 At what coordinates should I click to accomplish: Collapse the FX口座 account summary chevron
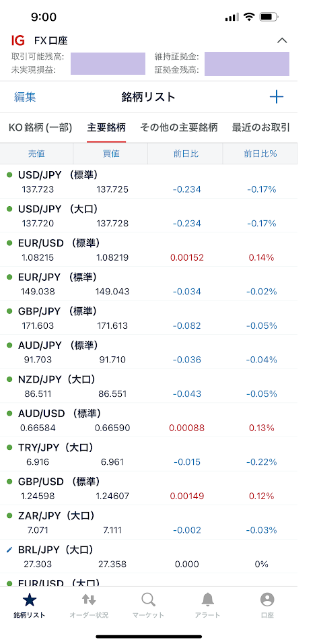point(282,40)
